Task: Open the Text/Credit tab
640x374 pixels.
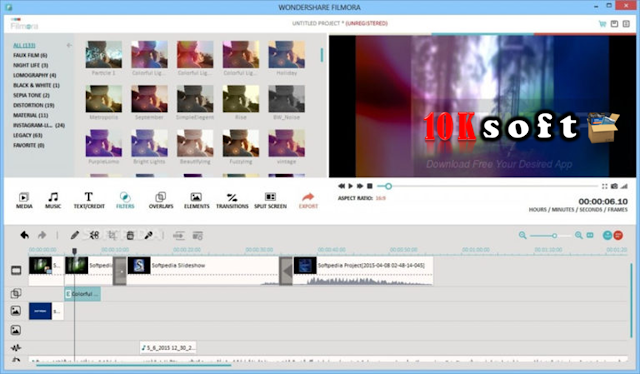Action: coord(89,200)
